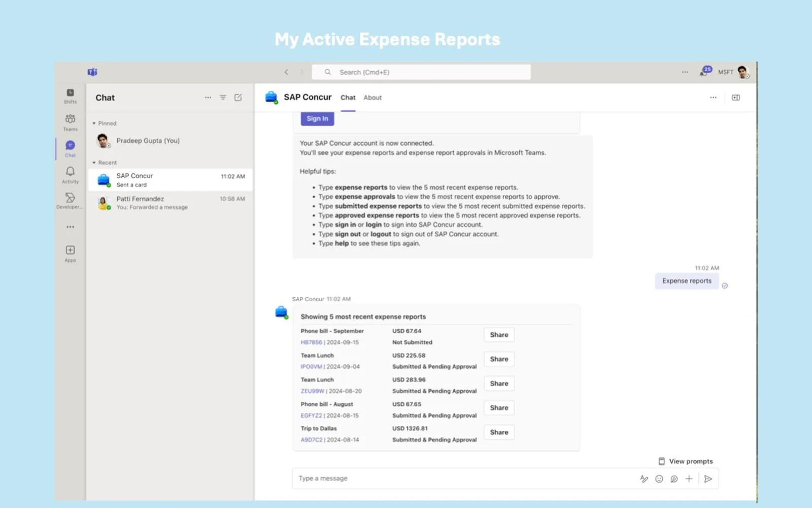Open top bar settings and more ellipsis
The image size is (812, 508).
(685, 72)
